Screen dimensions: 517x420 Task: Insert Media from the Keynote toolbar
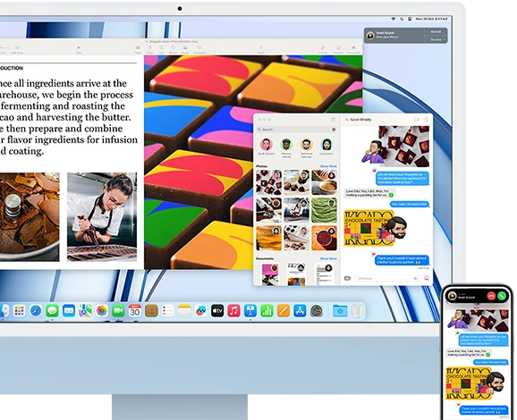[185, 49]
